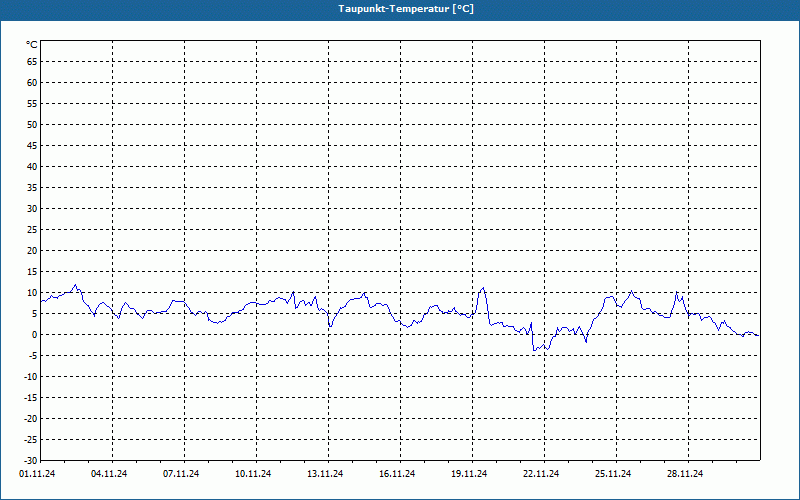The image size is (800, 500).
Task: Click the date label '10.11.24'
Action: [x=253, y=474]
